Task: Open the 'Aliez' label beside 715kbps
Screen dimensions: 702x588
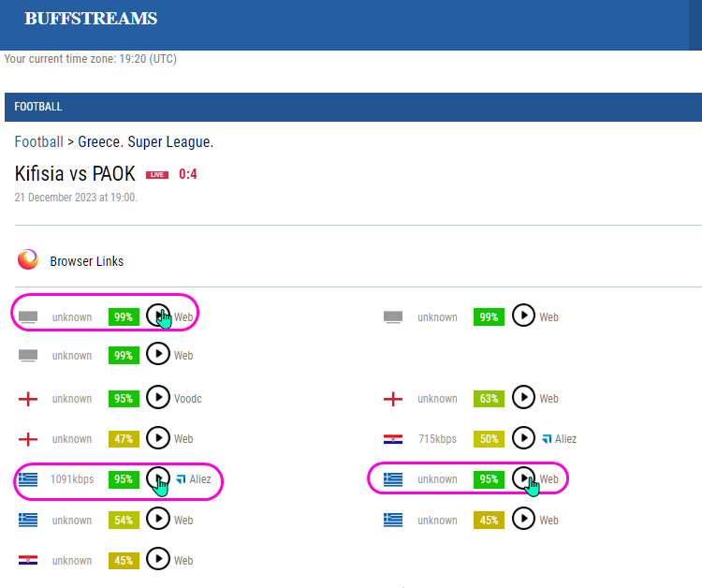Action: pos(566,439)
